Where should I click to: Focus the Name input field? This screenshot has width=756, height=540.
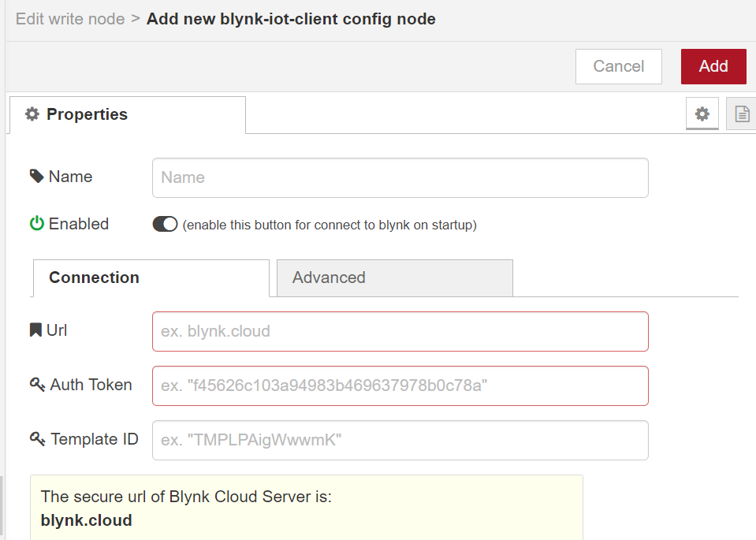[400, 177]
